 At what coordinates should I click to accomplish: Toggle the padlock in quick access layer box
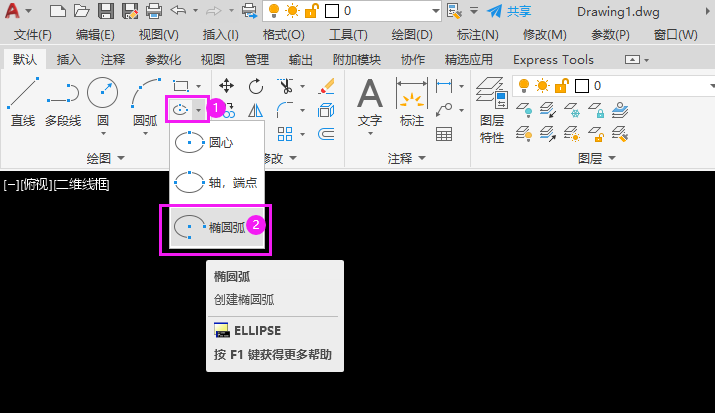311,10
